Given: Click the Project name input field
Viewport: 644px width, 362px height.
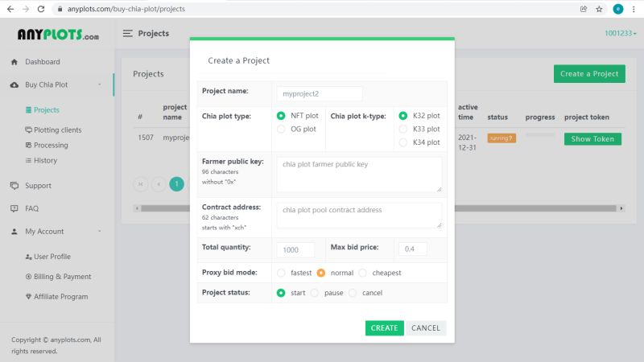Looking at the screenshot, I should [x=320, y=93].
